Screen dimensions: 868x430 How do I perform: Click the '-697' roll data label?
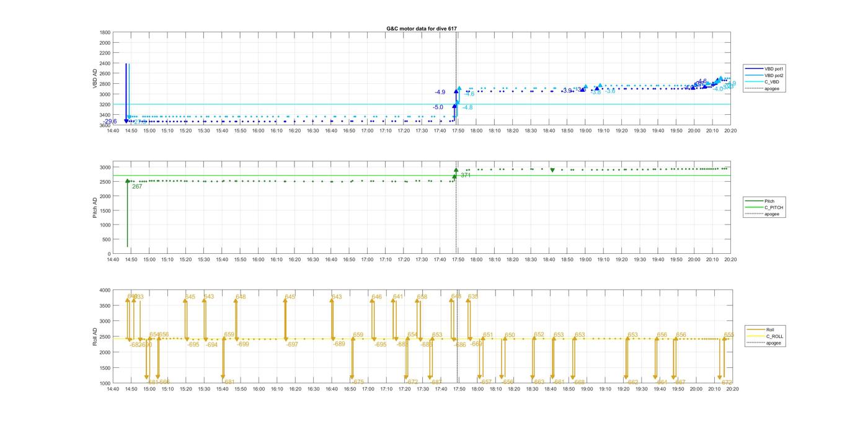[292, 344]
